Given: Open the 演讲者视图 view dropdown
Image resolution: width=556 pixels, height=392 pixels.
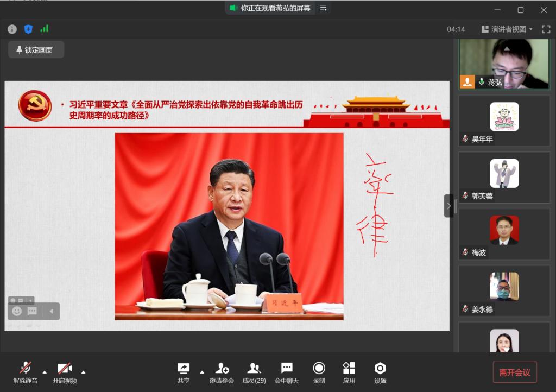Looking at the screenshot, I should 507,29.
